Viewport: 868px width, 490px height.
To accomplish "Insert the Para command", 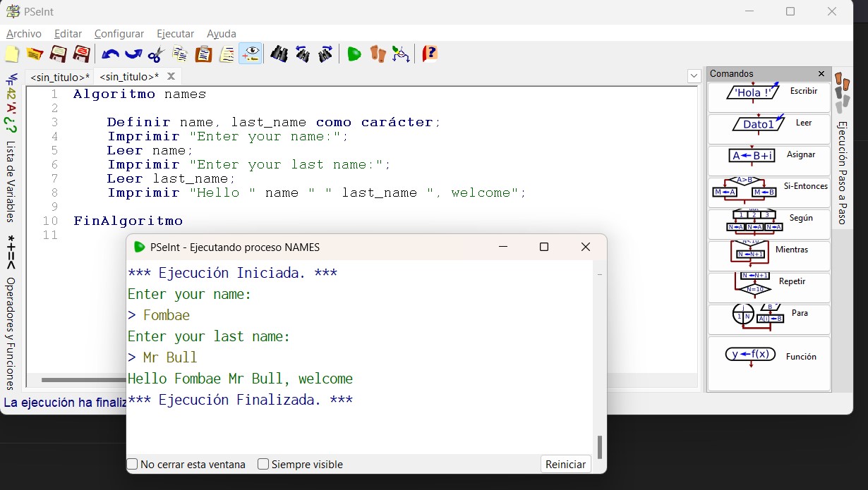I will pos(769,319).
